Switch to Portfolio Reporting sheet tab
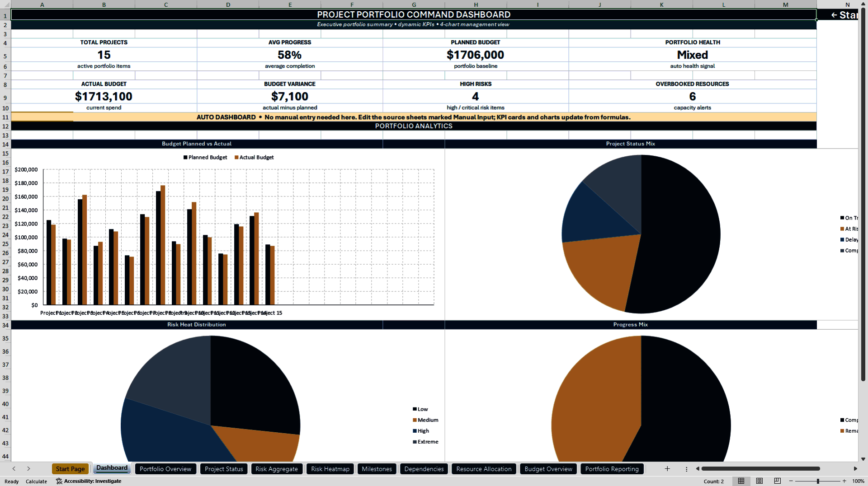Screen dimensions: 868x486 click(x=612, y=469)
